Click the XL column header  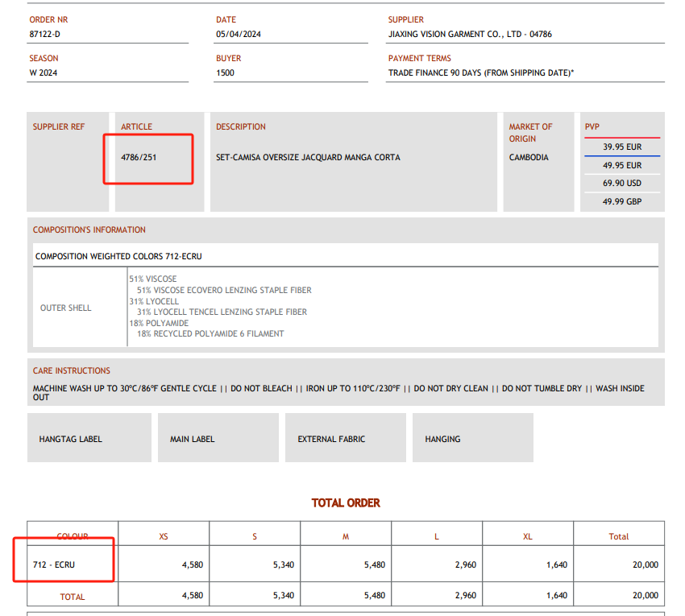[528, 536]
